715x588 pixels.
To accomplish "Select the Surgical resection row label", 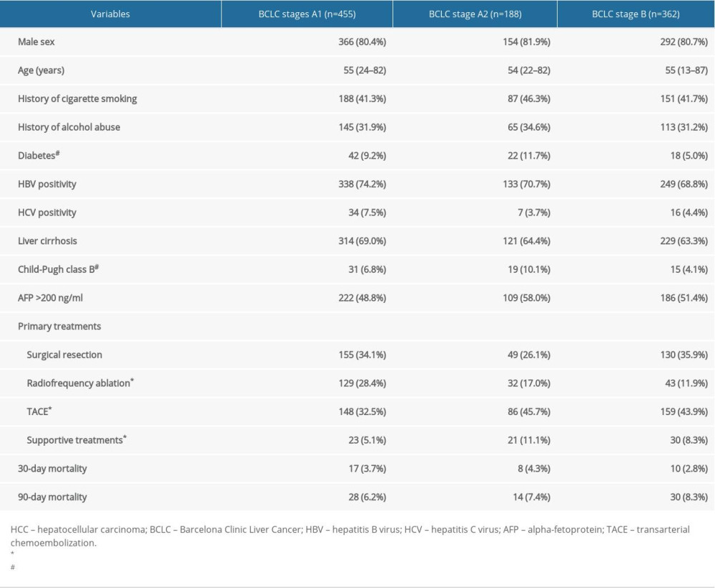I will [x=64, y=355].
